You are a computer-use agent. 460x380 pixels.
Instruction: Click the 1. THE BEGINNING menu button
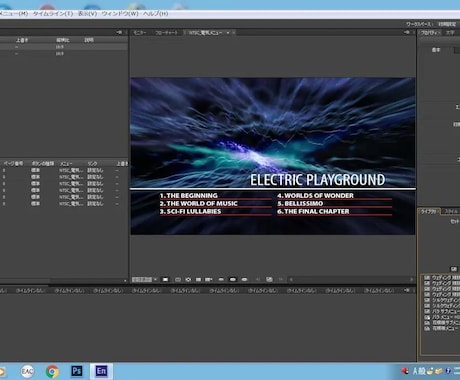[189, 196]
